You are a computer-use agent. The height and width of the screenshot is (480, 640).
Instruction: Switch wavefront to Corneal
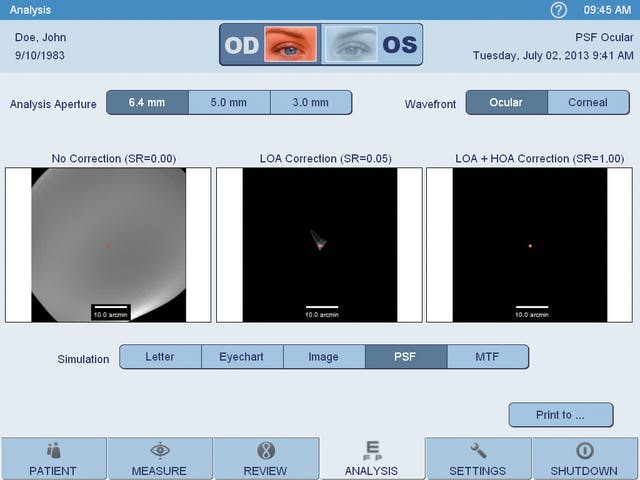tap(588, 103)
